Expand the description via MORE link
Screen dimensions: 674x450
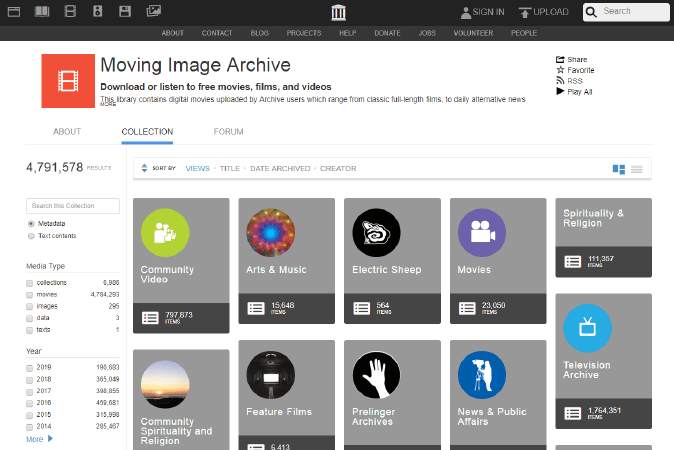click(x=108, y=104)
